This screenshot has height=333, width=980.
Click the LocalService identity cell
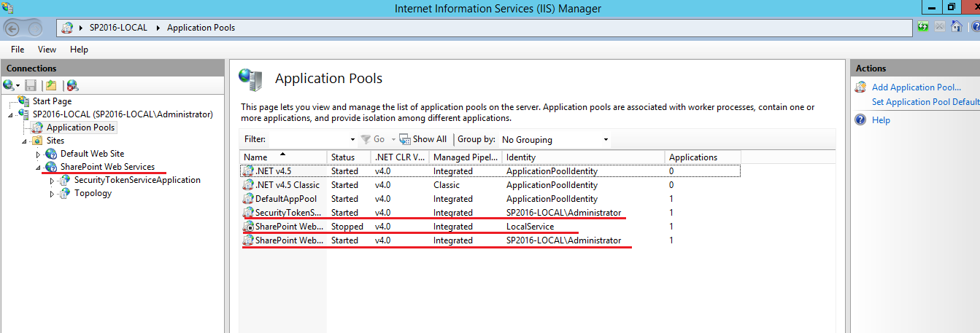530,227
